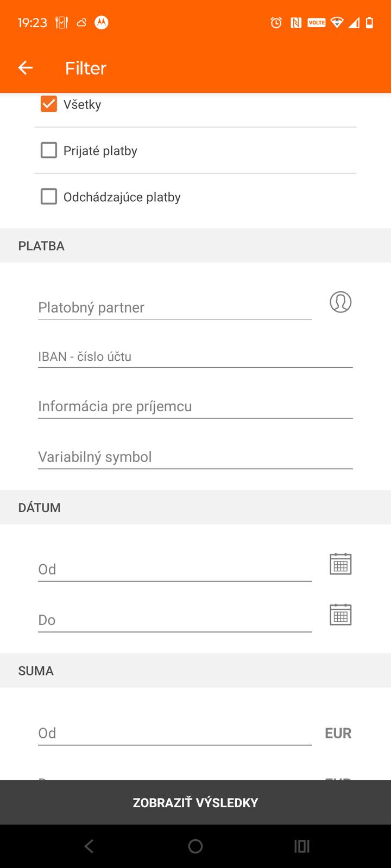Click the Informácia pre príjemcu field
Image resolution: width=391 pixels, height=868 pixels.
[x=195, y=406]
